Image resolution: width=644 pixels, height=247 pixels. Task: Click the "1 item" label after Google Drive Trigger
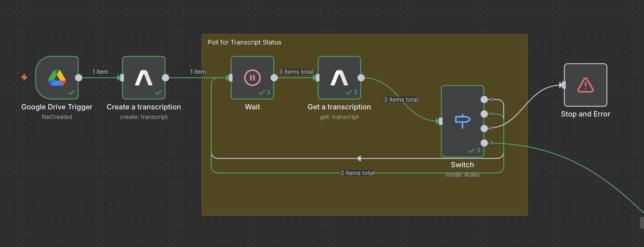pos(100,72)
